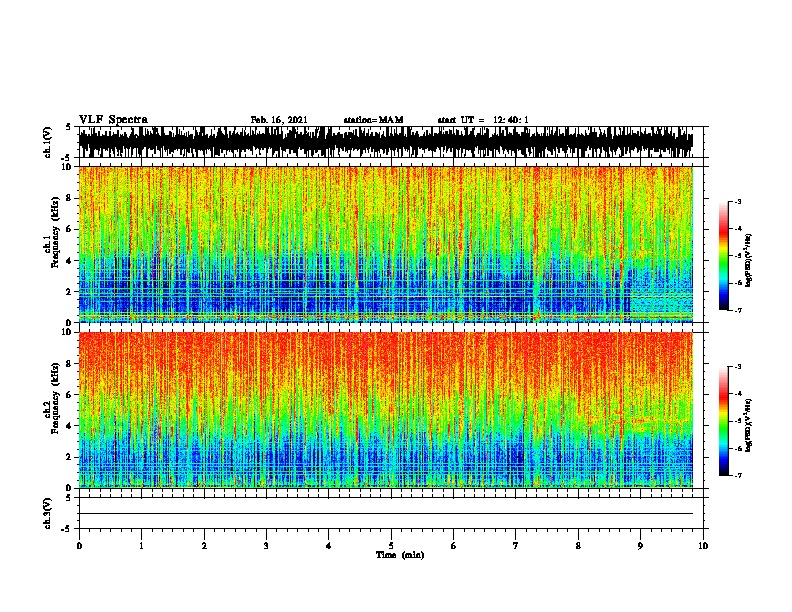This screenshot has width=792, height=612.
Task: Click the ch.2 spectrogram color scale bar
Action: [724, 421]
